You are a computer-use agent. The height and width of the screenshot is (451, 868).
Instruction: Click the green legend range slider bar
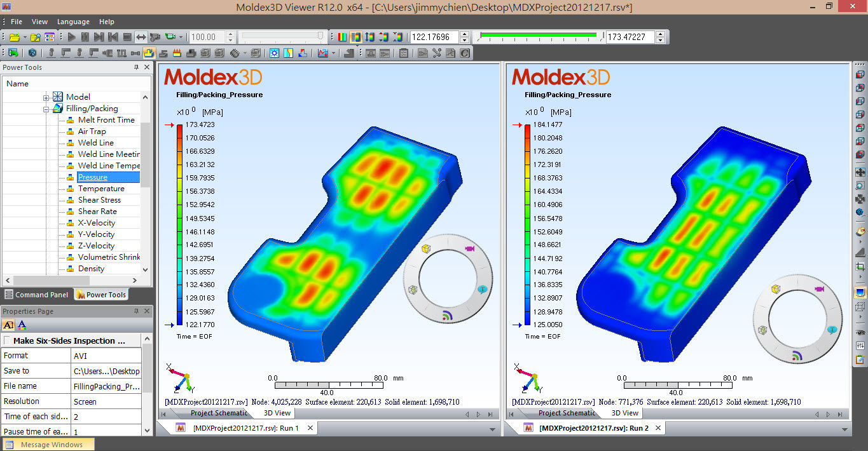pyautogui.click(x=538, y=36)
